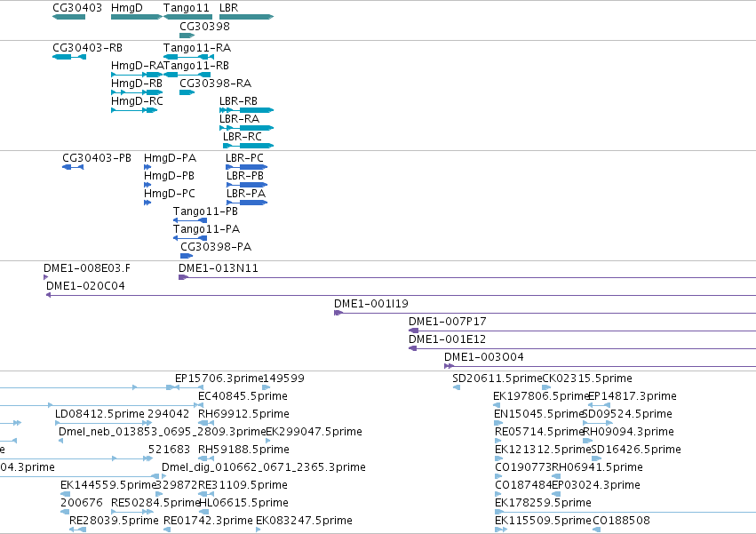
Task: Click the CG30403-PB protein feature
Action: tap(73, 167)
